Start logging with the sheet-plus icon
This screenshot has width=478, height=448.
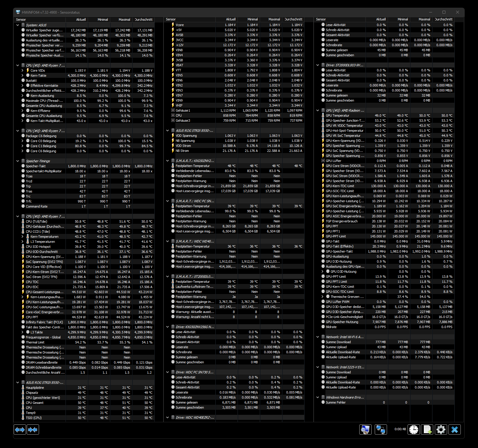pos(427,430)
